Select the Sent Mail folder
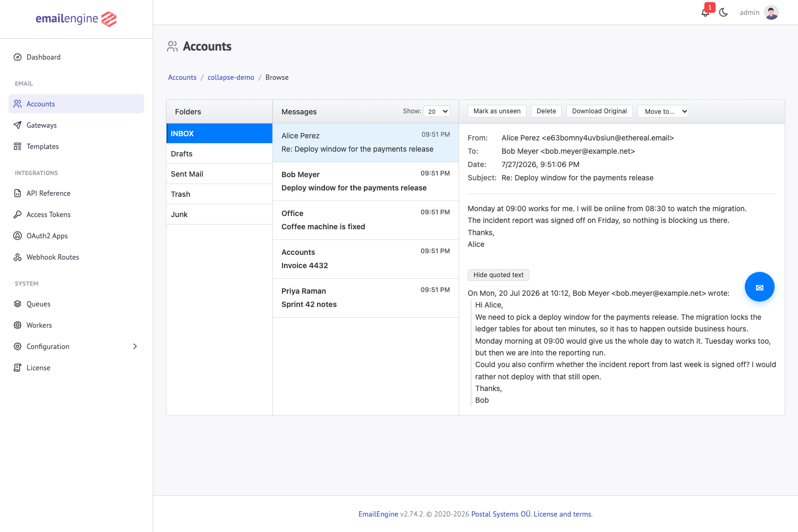The height and width of the screenshot is (532, 798). 219,174
